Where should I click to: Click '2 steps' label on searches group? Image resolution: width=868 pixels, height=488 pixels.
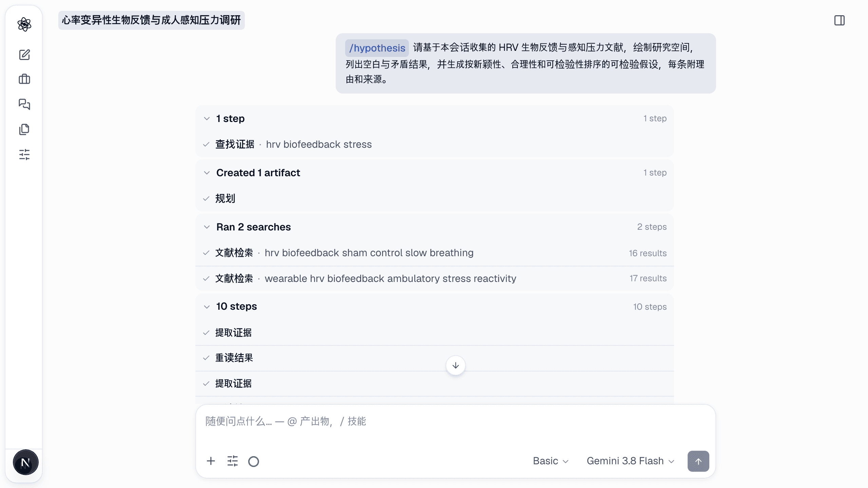652,227
